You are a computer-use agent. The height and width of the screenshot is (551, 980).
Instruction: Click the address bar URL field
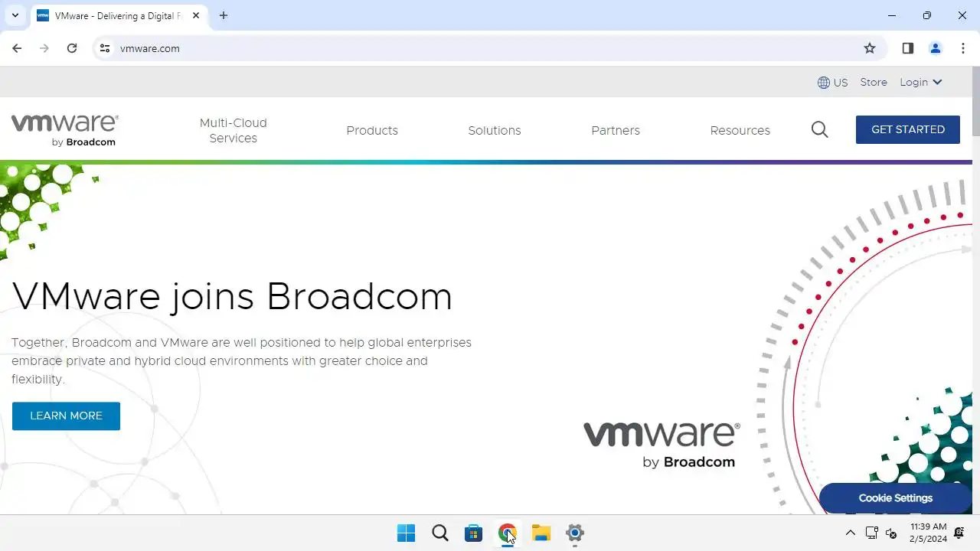point(490,48)
